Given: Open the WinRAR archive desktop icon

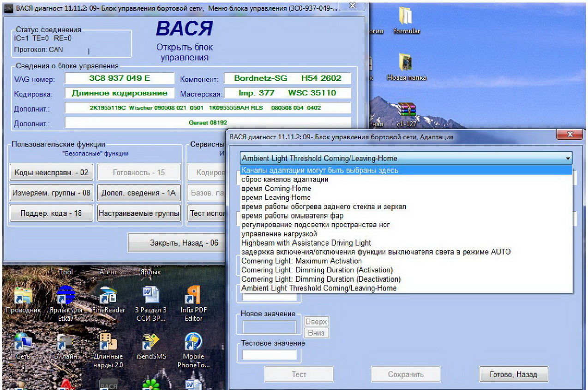Looking at the screenshot, I should [x=406, y=114].
